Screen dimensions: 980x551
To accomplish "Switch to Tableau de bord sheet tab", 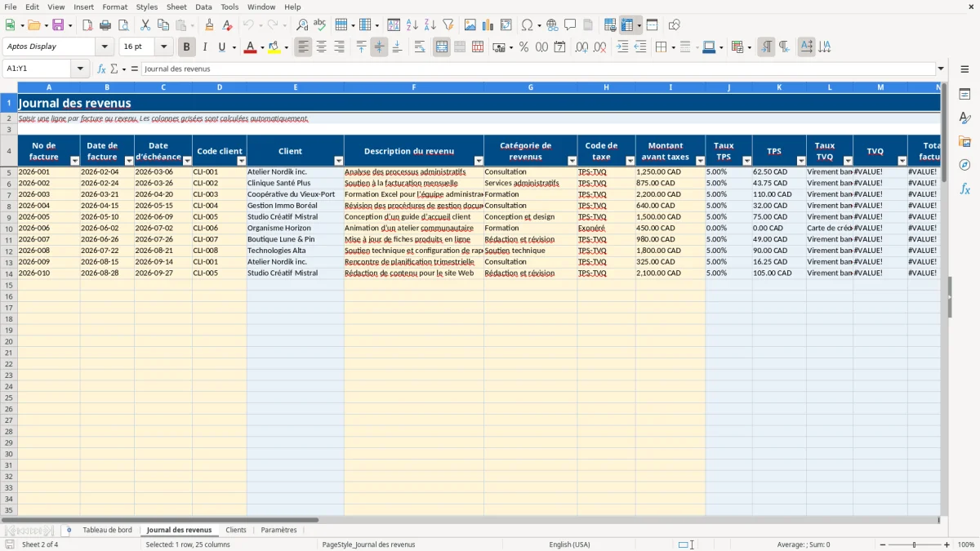I will click(107, 531).
